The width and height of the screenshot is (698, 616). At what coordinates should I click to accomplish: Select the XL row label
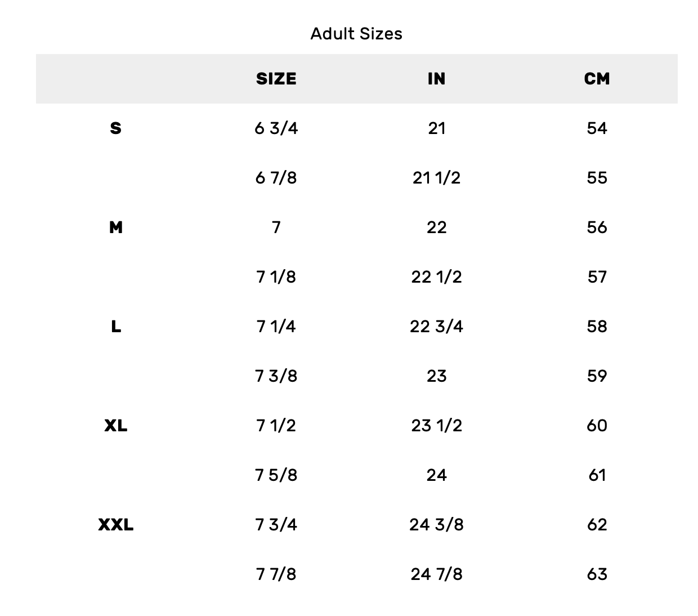click(115, 426)
